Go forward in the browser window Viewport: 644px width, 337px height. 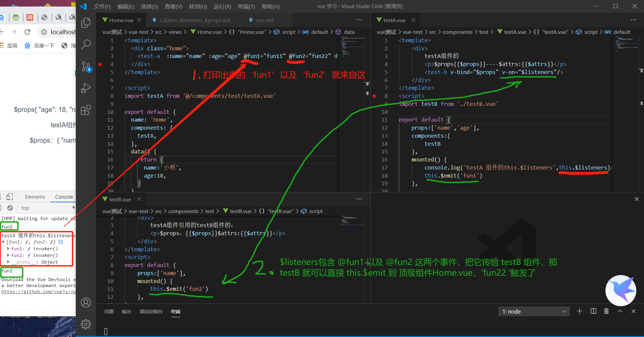[14, 32]
